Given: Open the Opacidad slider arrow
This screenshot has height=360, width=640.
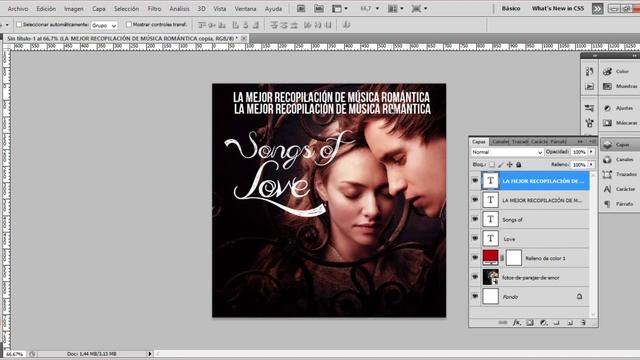Looking at the screenshot, I should click(x=591, y=152).
